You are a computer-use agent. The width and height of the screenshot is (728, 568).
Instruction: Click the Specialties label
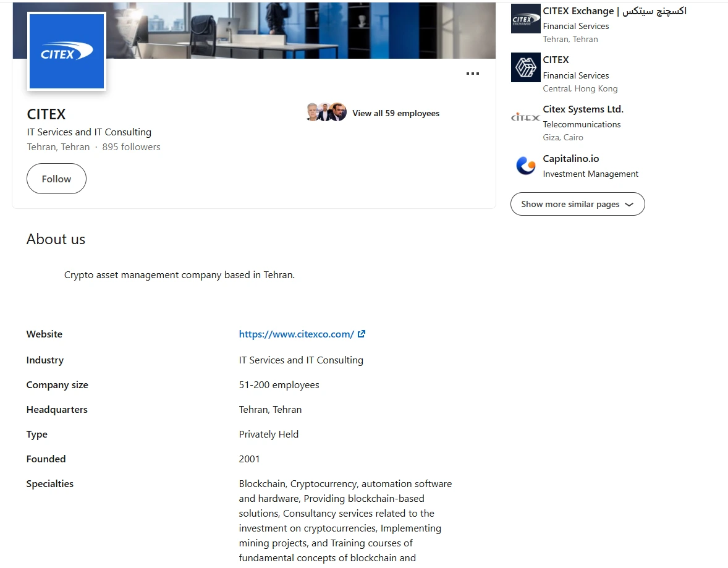click(x=49, y=483)
